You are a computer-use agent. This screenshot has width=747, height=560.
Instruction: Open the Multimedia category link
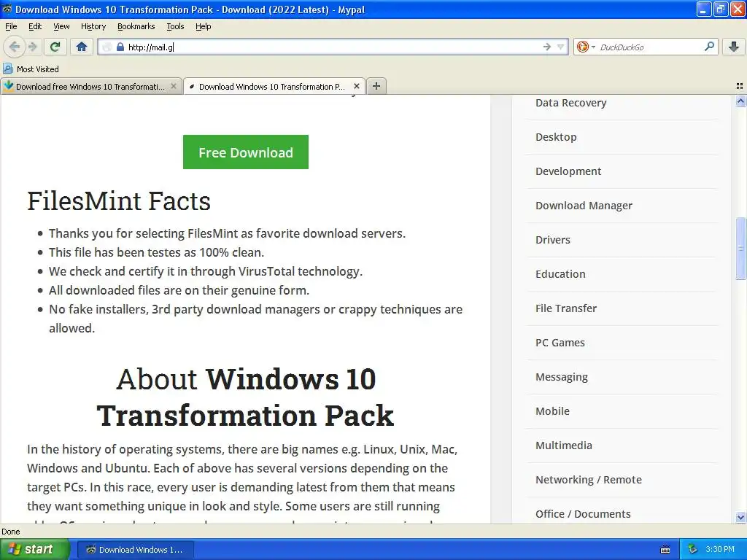[x=564, y=446]
